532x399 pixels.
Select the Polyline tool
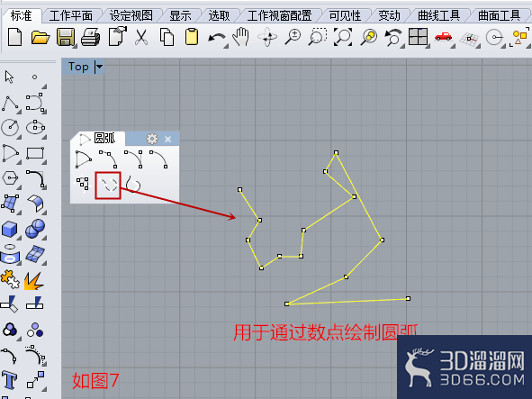pos(10,104)
